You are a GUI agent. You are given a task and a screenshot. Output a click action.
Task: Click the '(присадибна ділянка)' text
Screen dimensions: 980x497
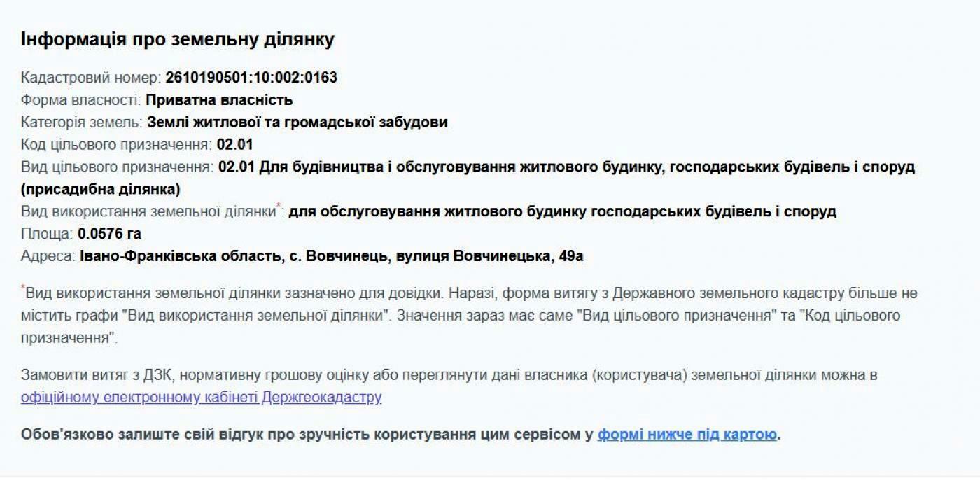pos(101,190)
